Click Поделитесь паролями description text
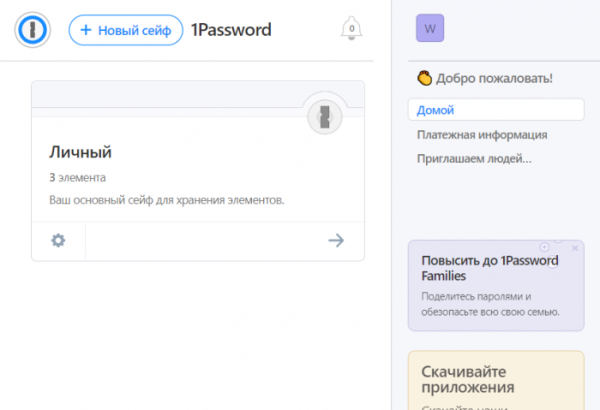 click(490, 304)
